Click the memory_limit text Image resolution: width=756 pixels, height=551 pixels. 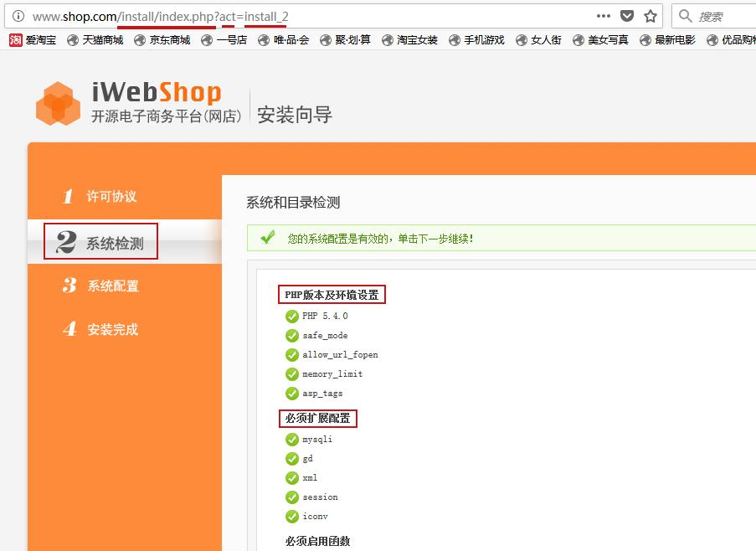[x=332, y=374]
